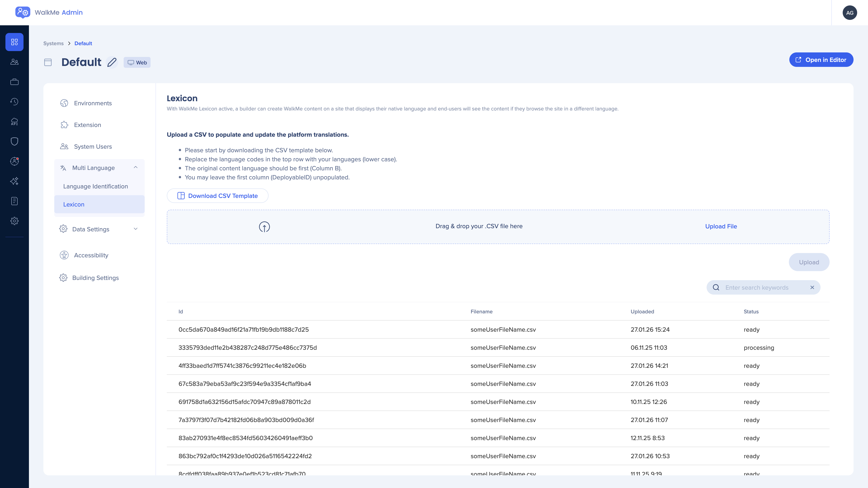Open the AG user avatar menu
The image size is (868, 488).
click(x=849, y=13)
